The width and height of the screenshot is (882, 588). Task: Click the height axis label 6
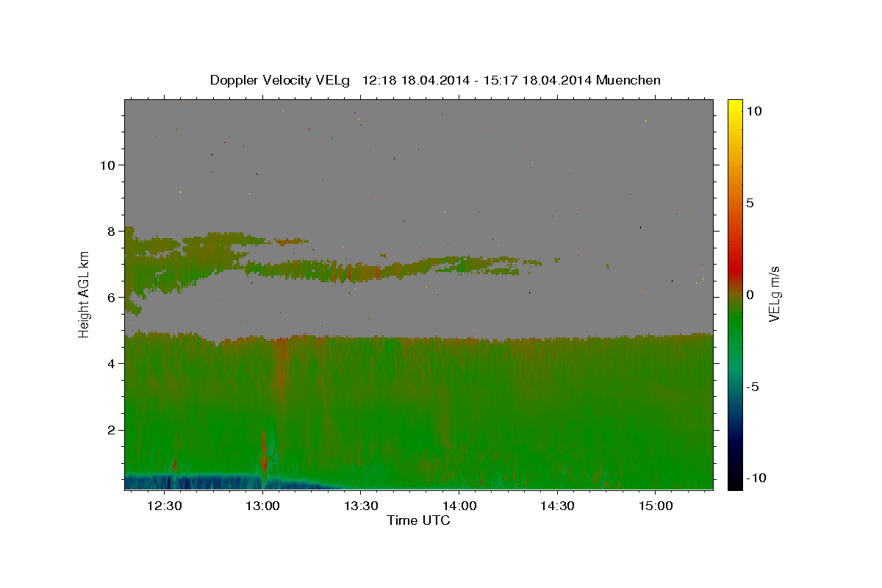point(112,297)
